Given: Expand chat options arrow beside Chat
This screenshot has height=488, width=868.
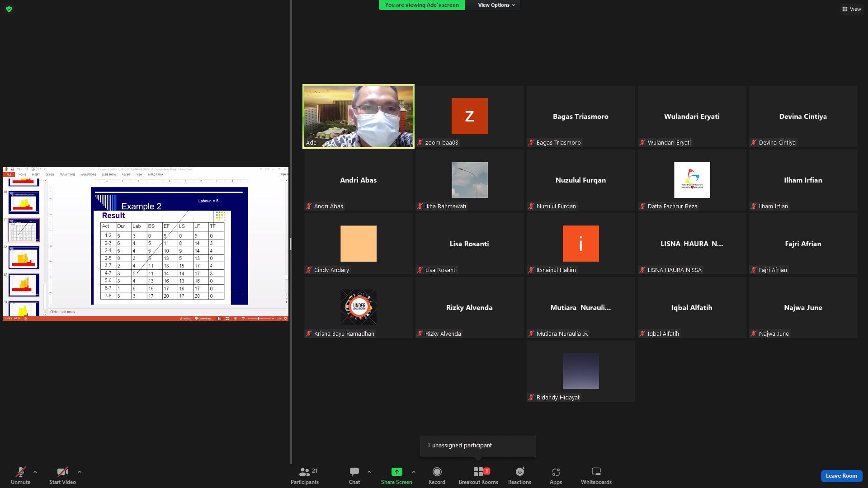Looking at the screenshot, I should click(369, 472).
